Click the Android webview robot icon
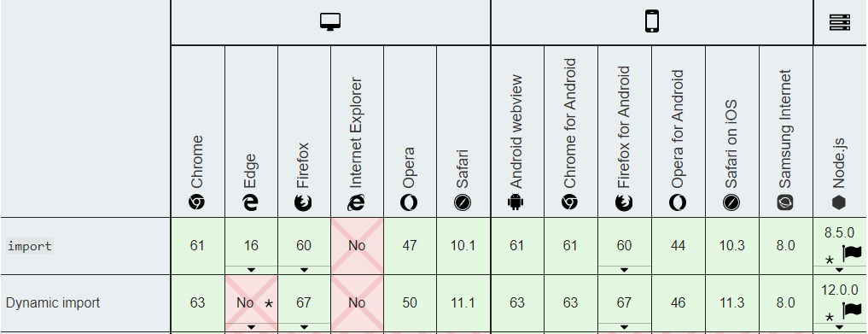Image resolution: width=868 pixels, height=334 pixels. click(x=516, y=202)
